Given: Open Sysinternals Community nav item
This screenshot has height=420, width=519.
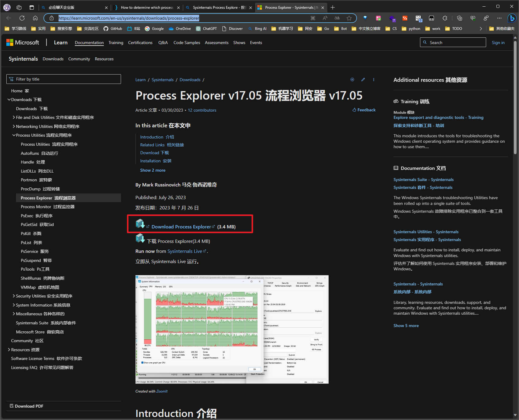Looking at the screenshot, I should [79, 59].
